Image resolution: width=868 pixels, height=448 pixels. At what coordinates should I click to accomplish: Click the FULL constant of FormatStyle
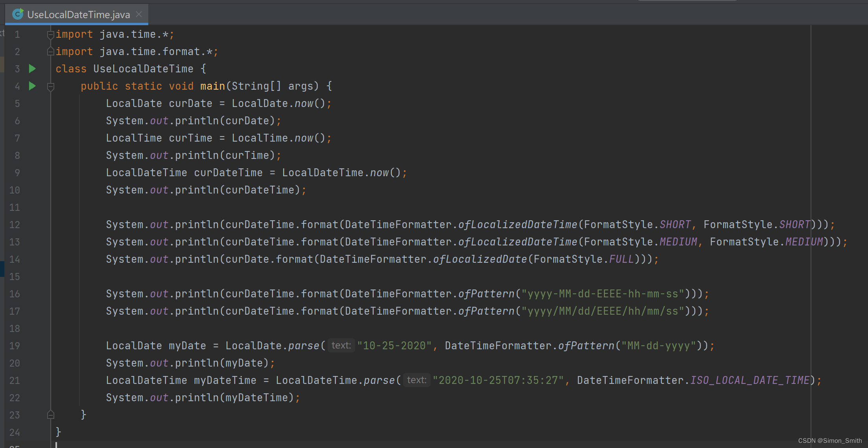pos(621,259)
